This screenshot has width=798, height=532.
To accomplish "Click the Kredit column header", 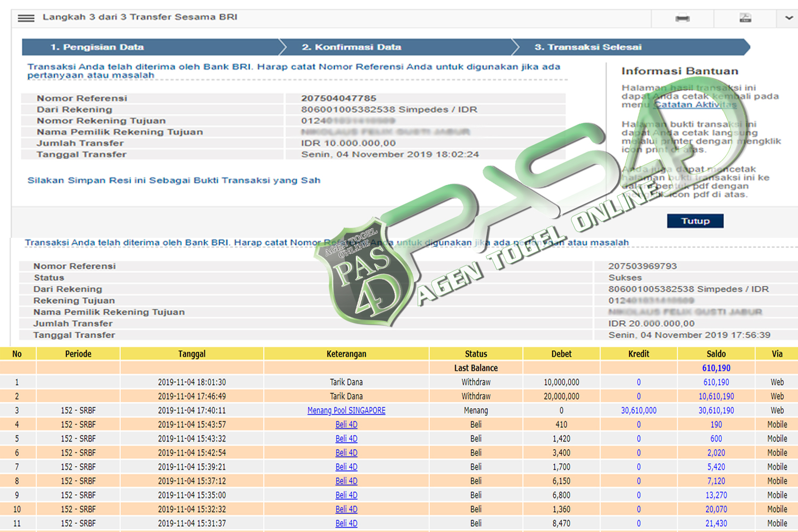I will tap(639, 354).
